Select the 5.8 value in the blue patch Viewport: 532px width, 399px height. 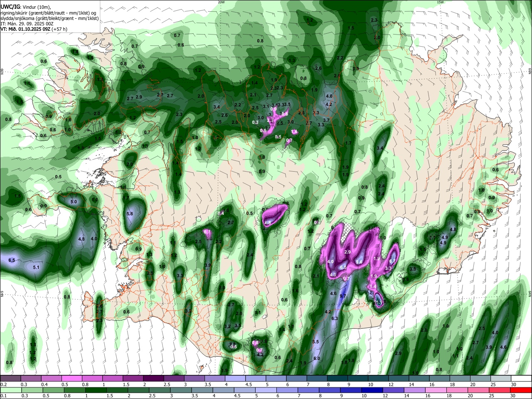(x=130, y=214)
